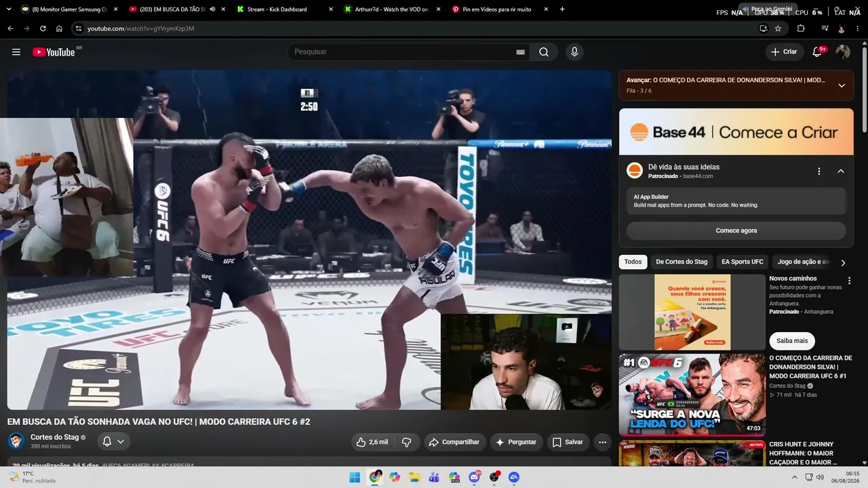Screen dimensions: 868x488
Task: Mute the YouTube tab audio
Action: [212, 9]
